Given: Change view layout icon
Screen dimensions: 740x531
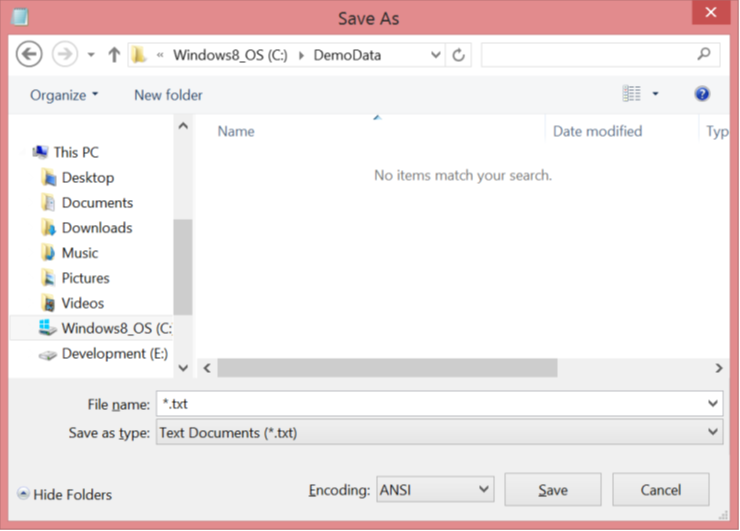Looking at the screenshot, I should [x=632, y=94].
